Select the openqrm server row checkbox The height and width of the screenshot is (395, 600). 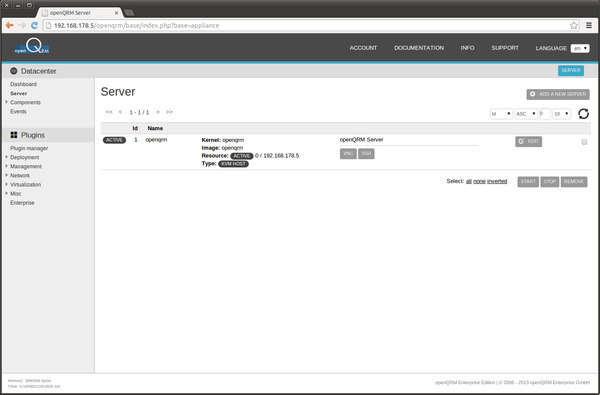coord(584,142)
